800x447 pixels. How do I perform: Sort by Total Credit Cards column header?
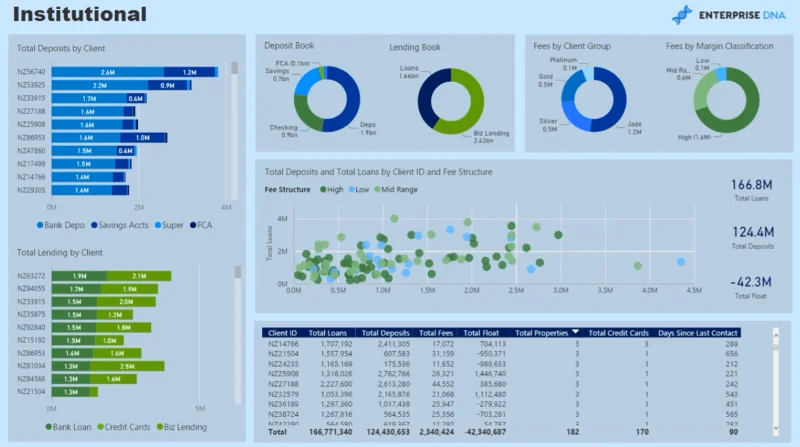[x=618, y=333]
